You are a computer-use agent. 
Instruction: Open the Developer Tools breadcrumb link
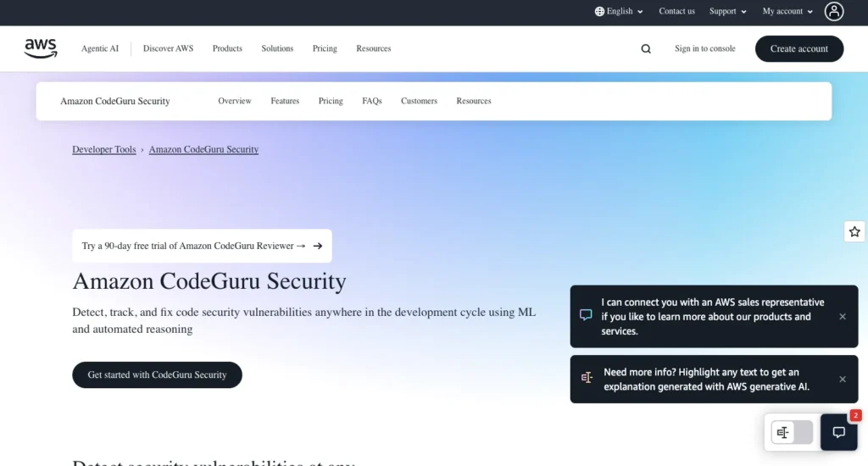[x=104, y=149]
